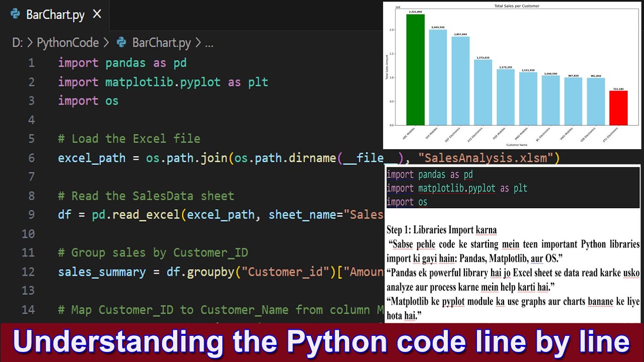Open the PythonCode folder breadcrumb
The image size is (644, 362).
coord(68,43)
